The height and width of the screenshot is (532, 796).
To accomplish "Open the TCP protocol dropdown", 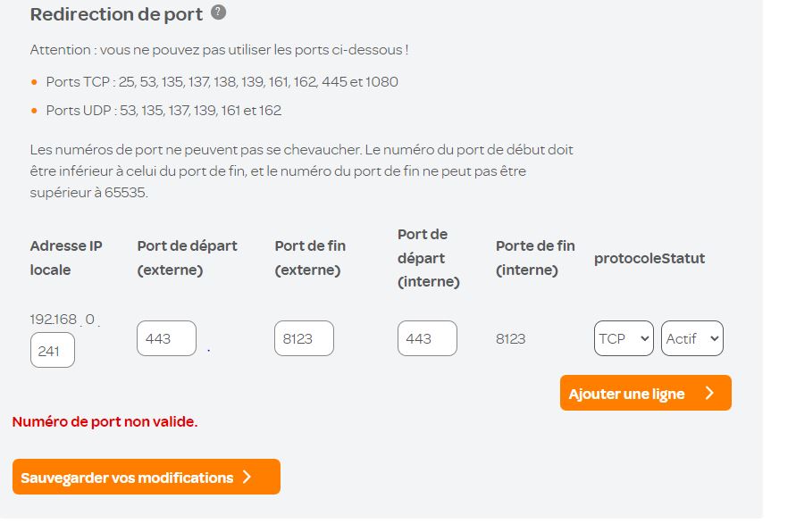I will tap(623, 338).
